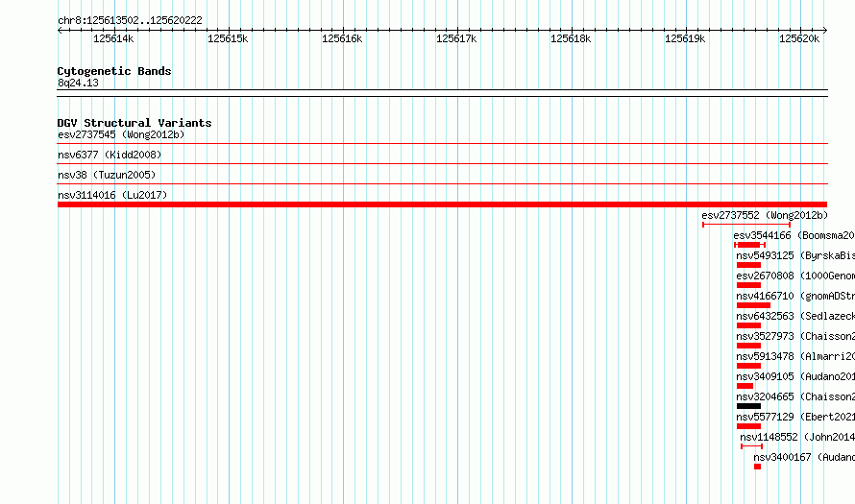This screenshot has width=855, height=504.
Task: Click the esv2737552 thin red span glyph
Action: click(746, 225)
